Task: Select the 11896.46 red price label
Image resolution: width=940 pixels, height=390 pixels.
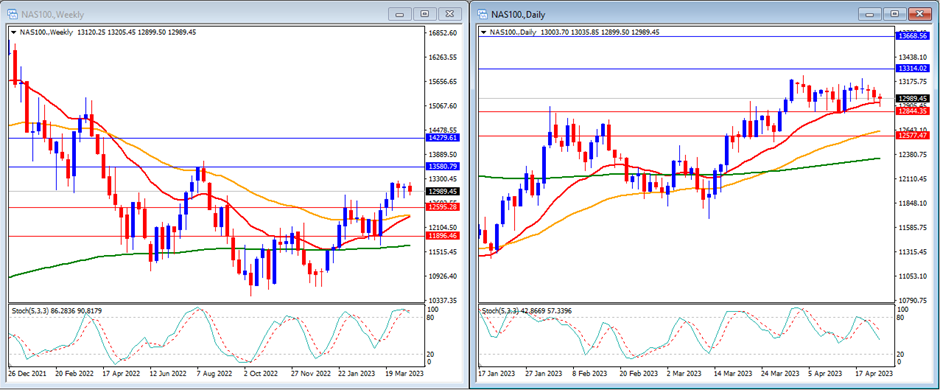Action: pyautogui.click(x=443, y=236)
